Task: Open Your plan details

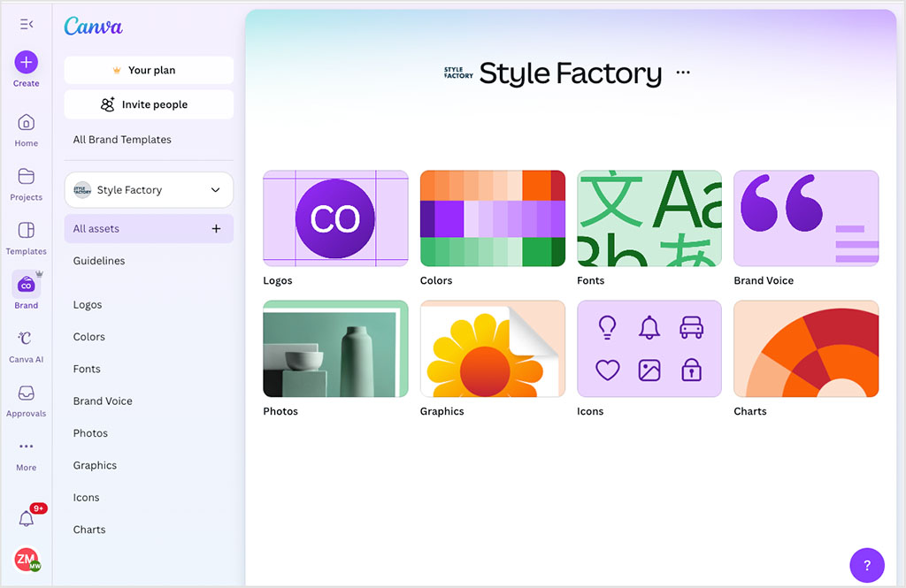Action: pos(148,70)
